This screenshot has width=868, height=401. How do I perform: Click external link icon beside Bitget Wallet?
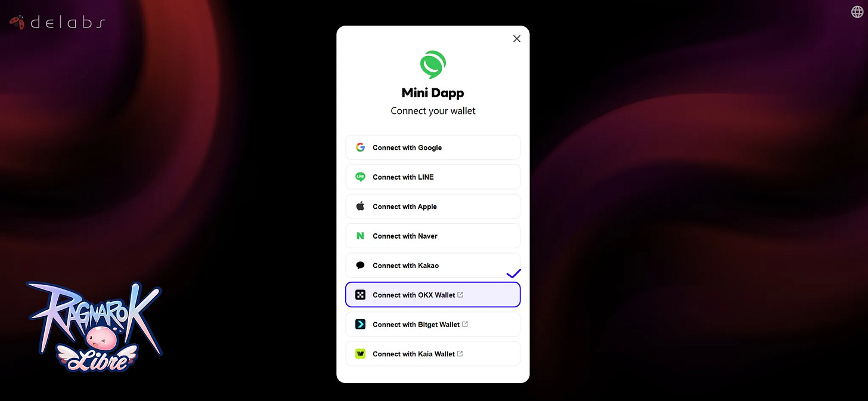point(465,324)
